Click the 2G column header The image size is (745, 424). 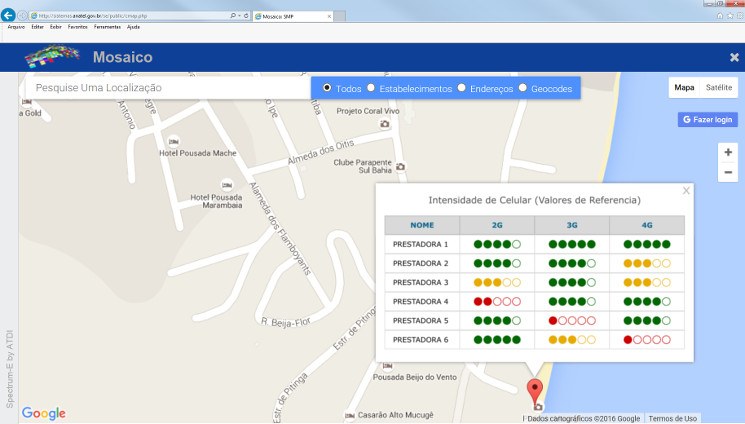[497, 225]
